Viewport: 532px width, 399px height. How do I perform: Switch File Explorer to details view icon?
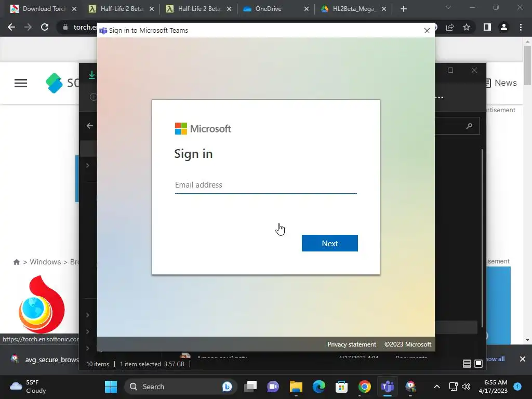click(x=467, y=364)
